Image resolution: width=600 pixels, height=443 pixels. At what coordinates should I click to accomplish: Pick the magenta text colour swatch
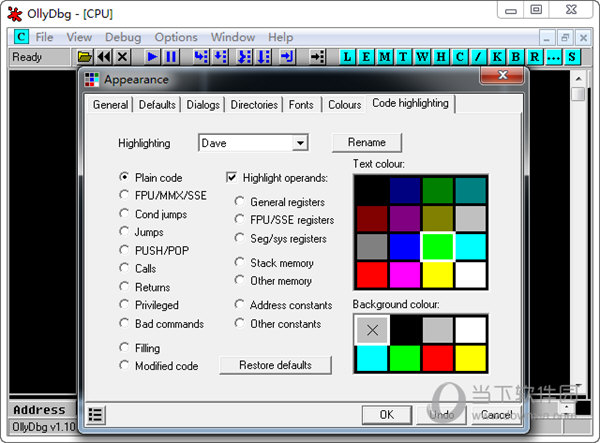click(405, 275)
